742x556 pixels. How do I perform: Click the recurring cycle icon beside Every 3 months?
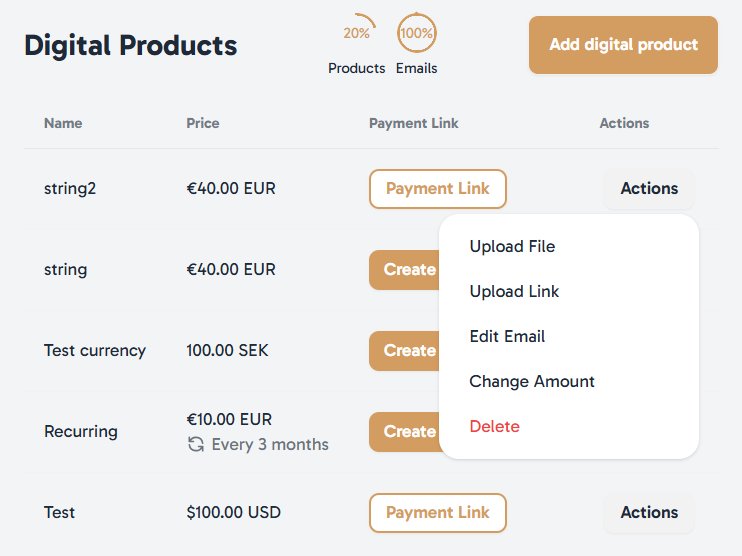(x=196, y=444)
